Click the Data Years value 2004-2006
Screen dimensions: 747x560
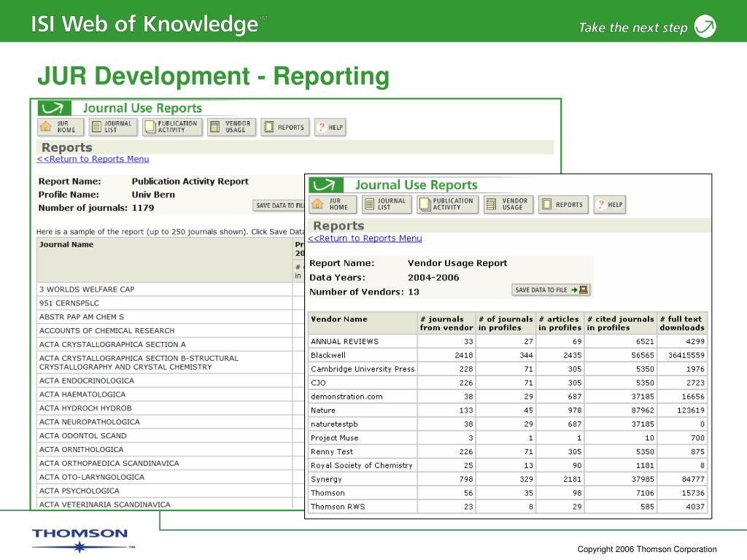(x=433, y=278)
